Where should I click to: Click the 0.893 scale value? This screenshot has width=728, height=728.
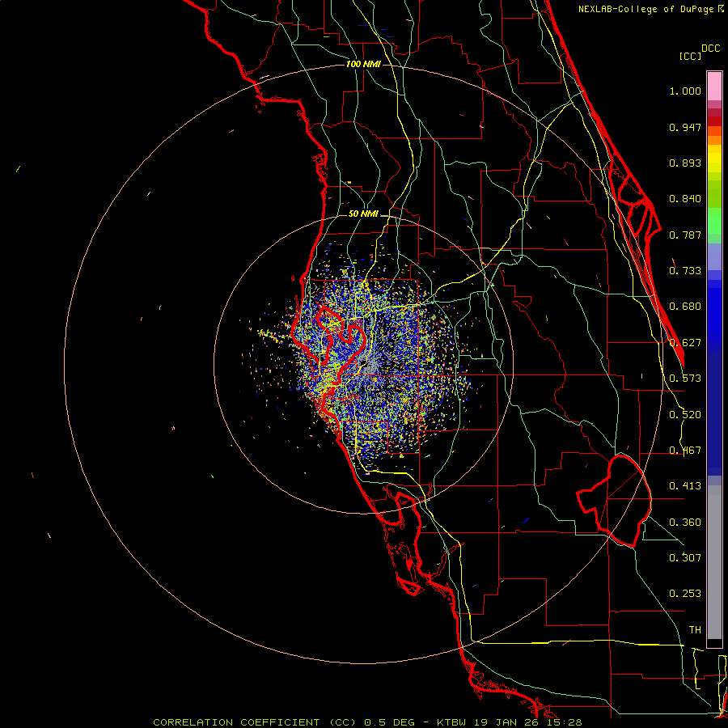pyautogui.click(x=685, y=163)
